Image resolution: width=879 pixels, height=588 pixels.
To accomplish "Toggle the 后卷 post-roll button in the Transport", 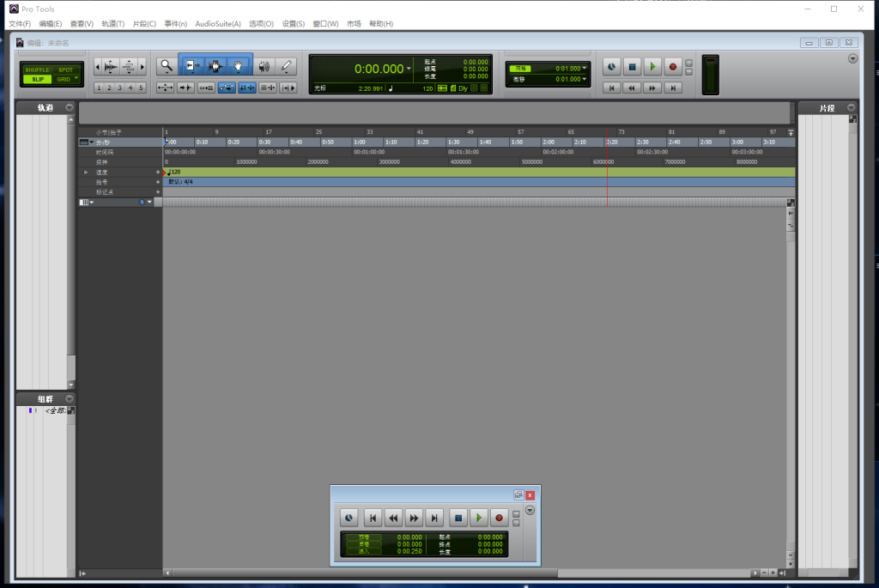I will click(x=364, y=544).
